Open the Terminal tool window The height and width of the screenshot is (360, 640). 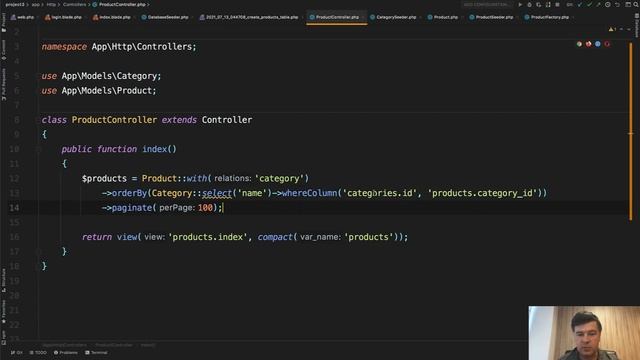[x=96, y=353]
